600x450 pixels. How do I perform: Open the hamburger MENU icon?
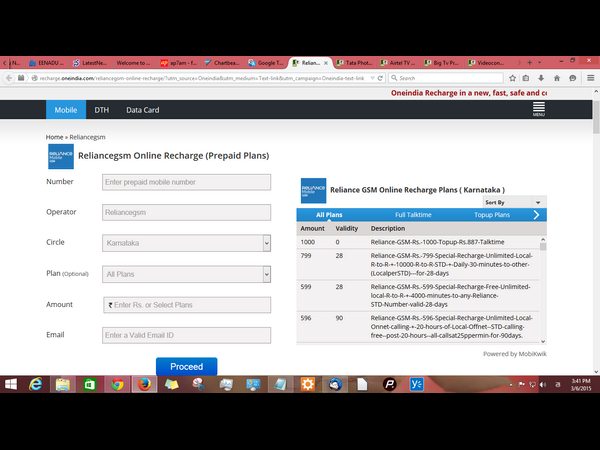click(x=538, y=109)
